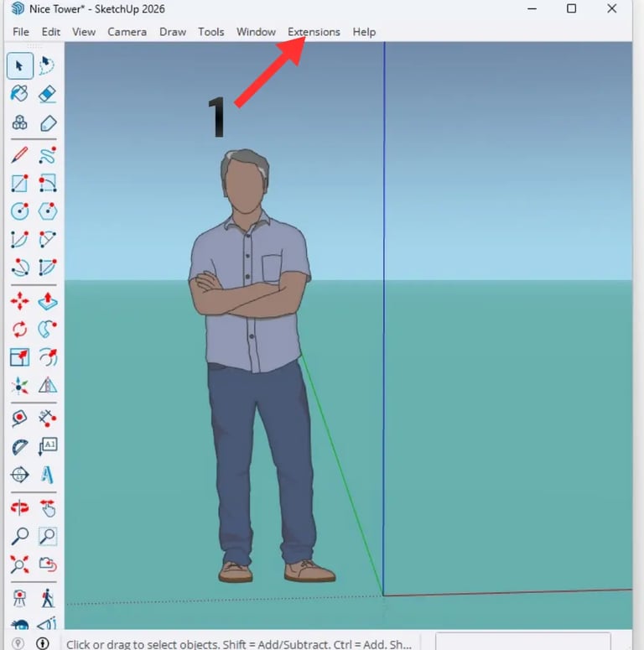Select the Scale tool
The height and width of the screenshot is (650, 644).
pos(19,357)
